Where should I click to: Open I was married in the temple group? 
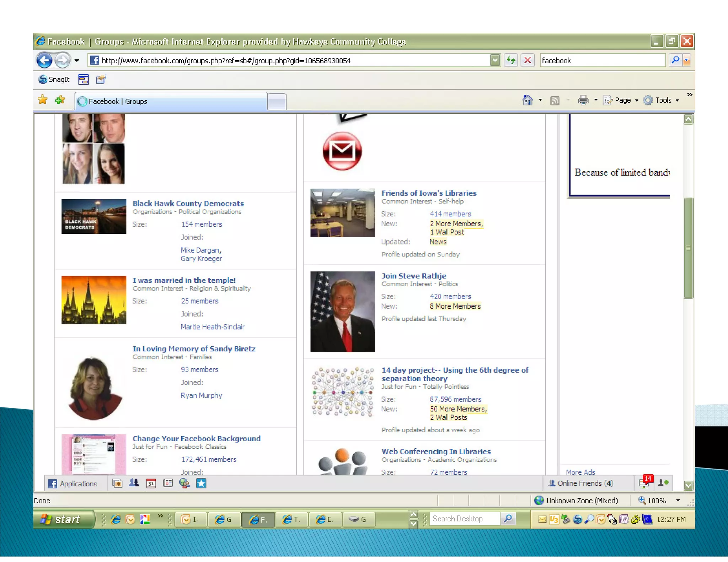(184, 280)
